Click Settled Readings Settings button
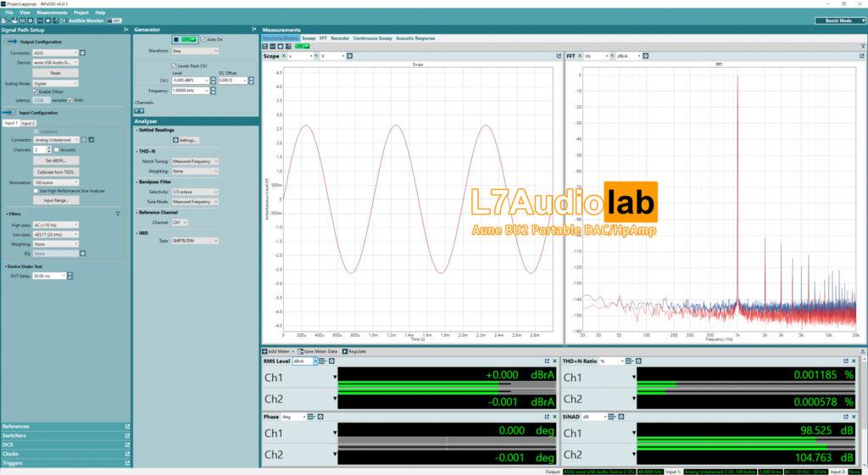Viewport: 868px width, 475px height. [x=185, y=140]
